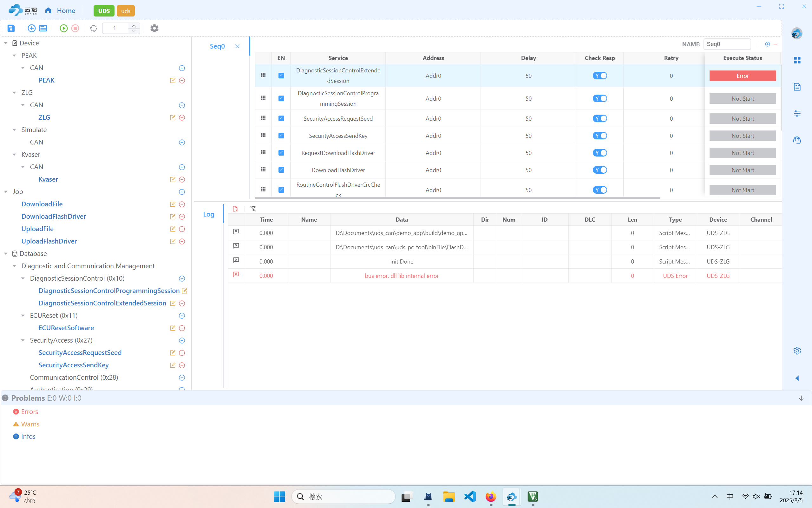Collapse the Device tree node
The height and width of the screenshot is (508, 812).
[6, 43]
